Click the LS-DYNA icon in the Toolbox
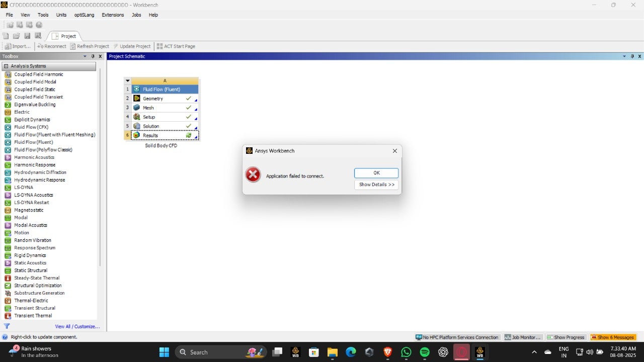The width and height of the screenshot is (644, 362). click(8, 188)
